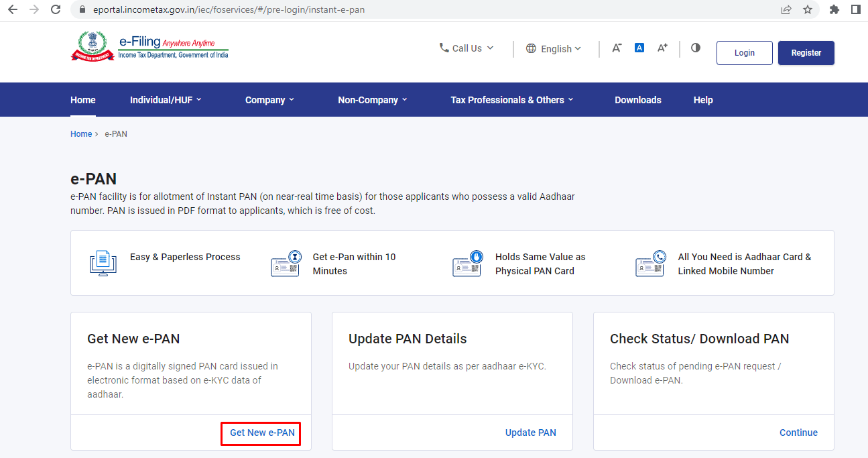Click the Easy & Paperless Process icon

coord(102,263)
